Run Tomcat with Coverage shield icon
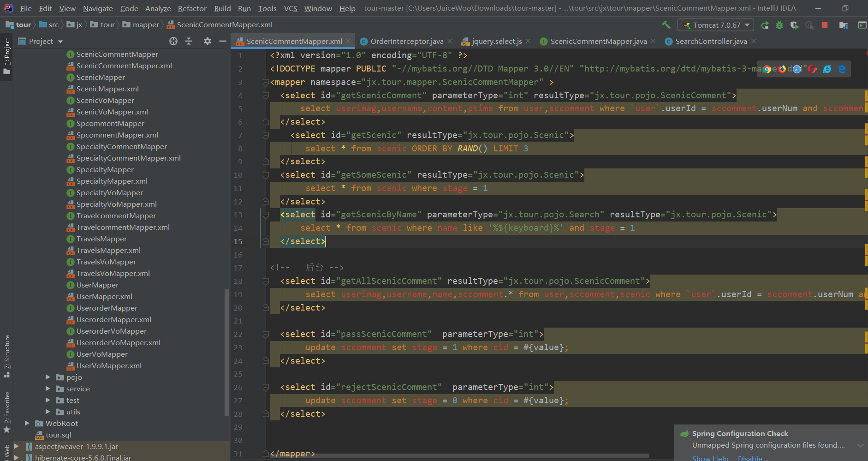Image resolution: width=868 pixels, height=461 pixels. 795,25
